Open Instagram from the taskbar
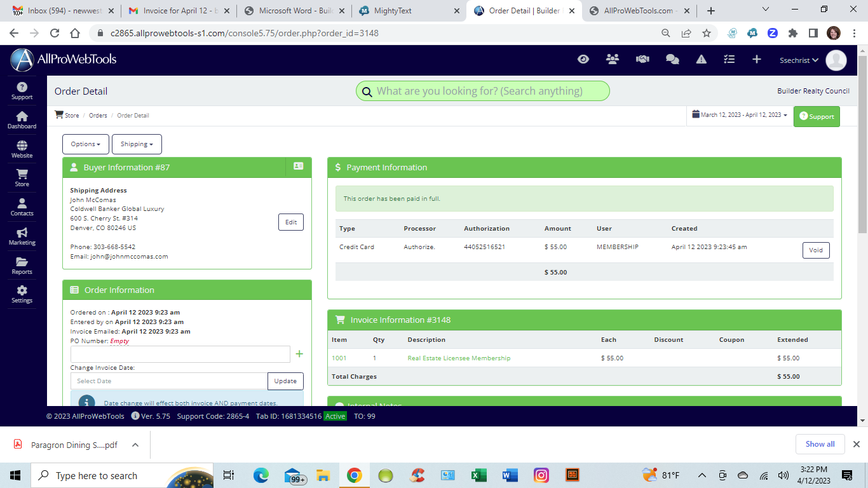Image resolution: width=868 pixels, height=488 pixels. (x=541, y=475)
